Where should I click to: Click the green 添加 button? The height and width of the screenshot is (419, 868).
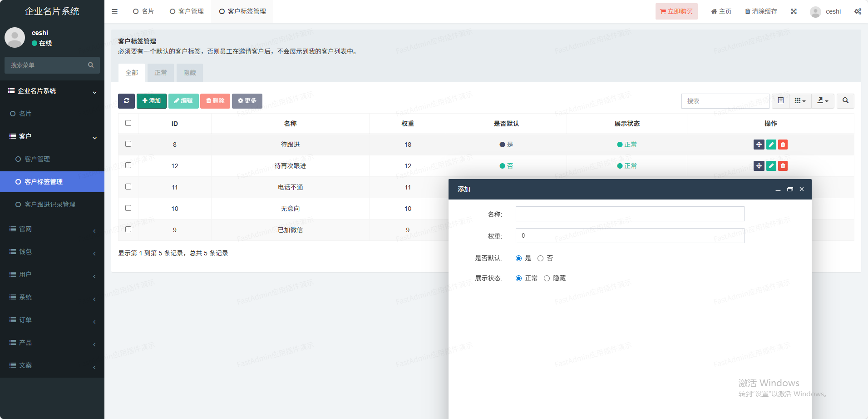pos(152,101)
